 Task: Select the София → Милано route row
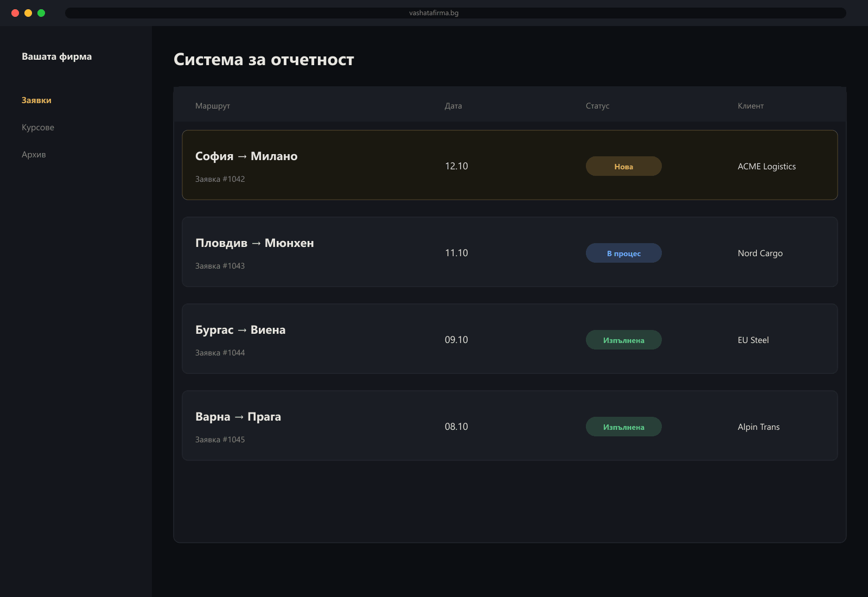510,165
